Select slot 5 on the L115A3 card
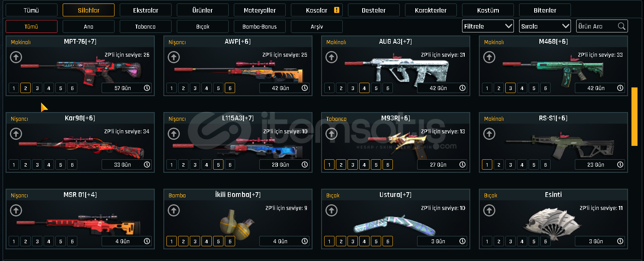This screenshot has width=644, height=261. (218, 165)
